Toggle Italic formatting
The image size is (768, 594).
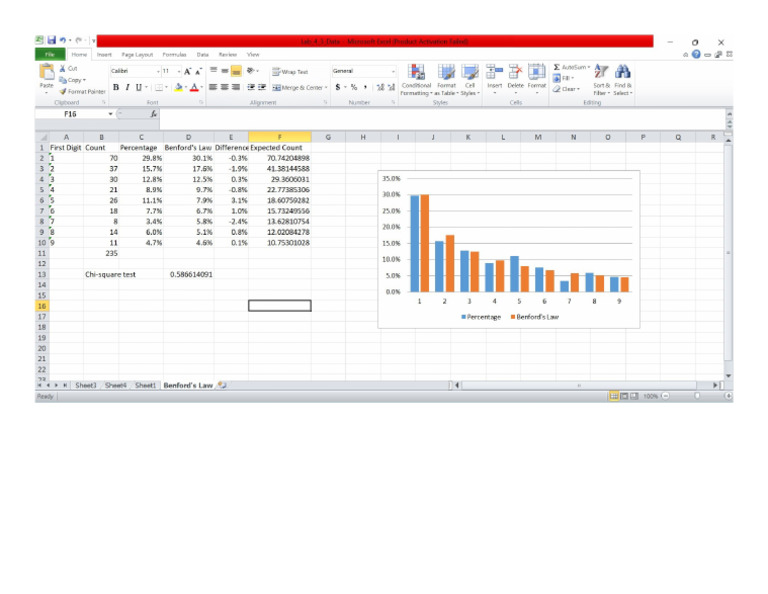pos(127,87)
